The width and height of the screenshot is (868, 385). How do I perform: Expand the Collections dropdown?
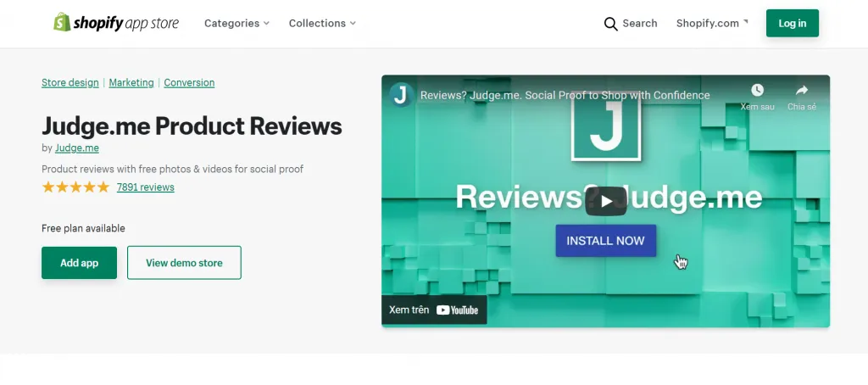click(x=322, y=23)
